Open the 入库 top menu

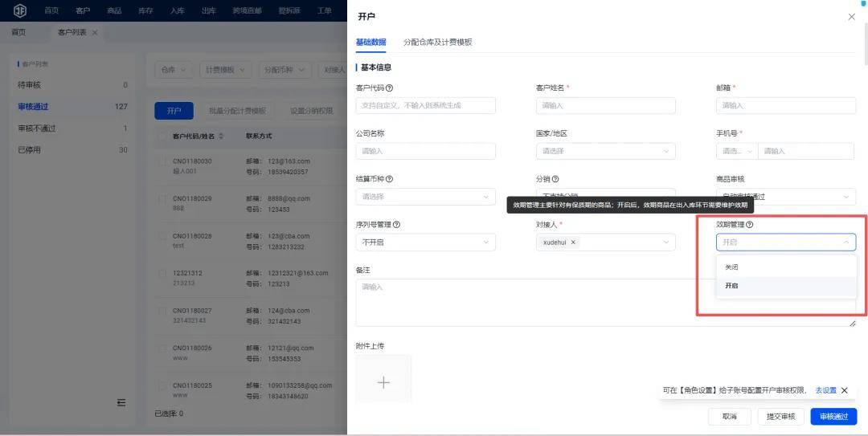[x=177, y=10]
